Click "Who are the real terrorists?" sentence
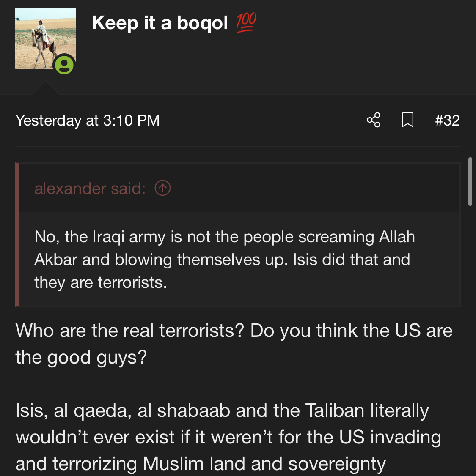The height and width of the screenshot is (476, 476). pos(130,331)
